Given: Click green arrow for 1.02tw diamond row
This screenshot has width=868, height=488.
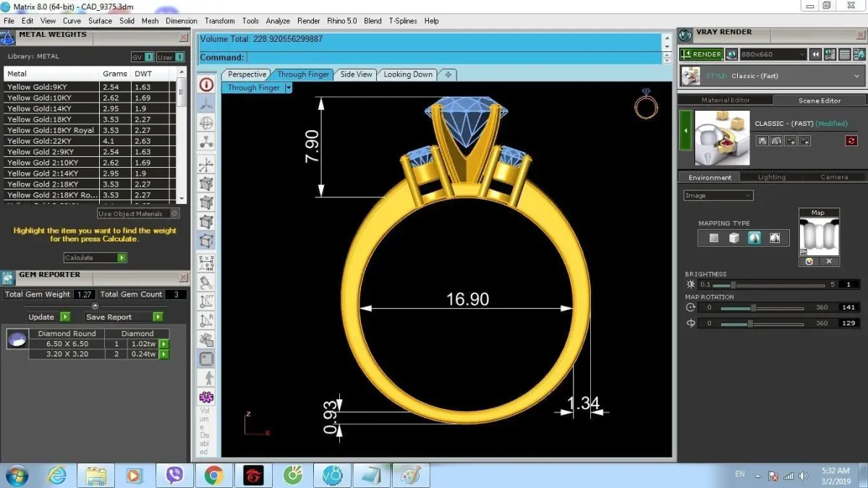Looking at the screenshot, I should [x=164, y=344].
